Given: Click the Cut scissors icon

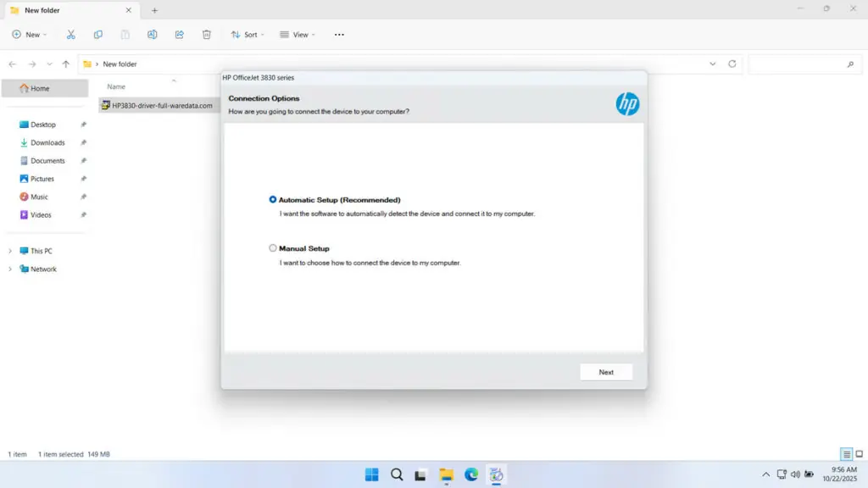Looking at the screenshot, I should click(71, 35).
